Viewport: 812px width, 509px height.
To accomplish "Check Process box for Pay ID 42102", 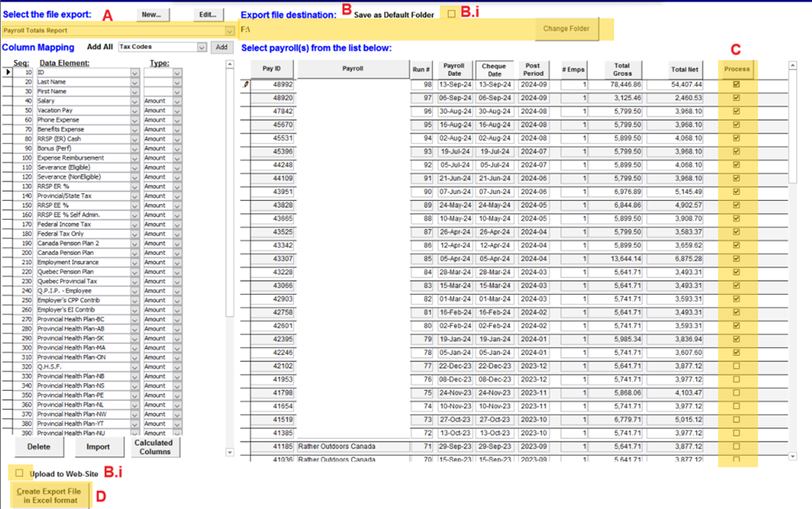I will (736, 366).
